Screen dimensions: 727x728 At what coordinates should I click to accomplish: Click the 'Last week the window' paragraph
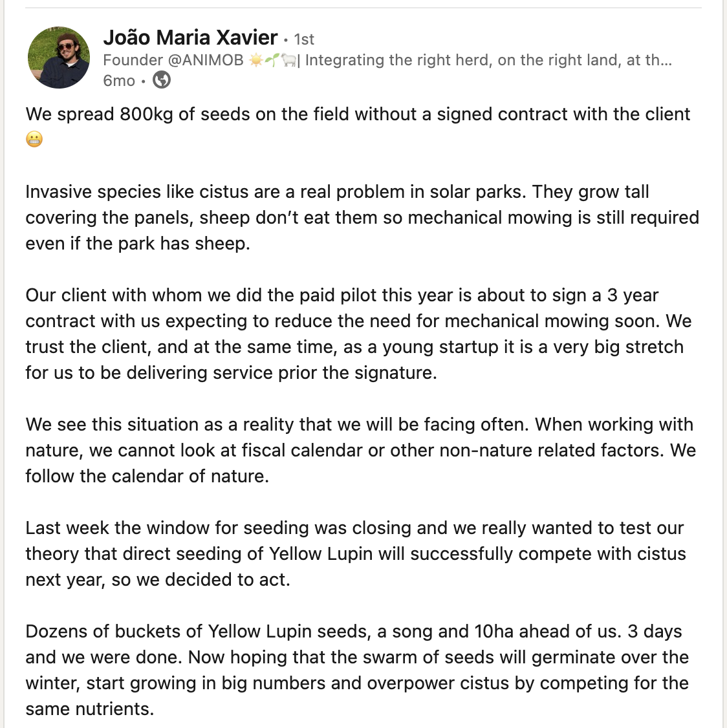pos(356,554)
